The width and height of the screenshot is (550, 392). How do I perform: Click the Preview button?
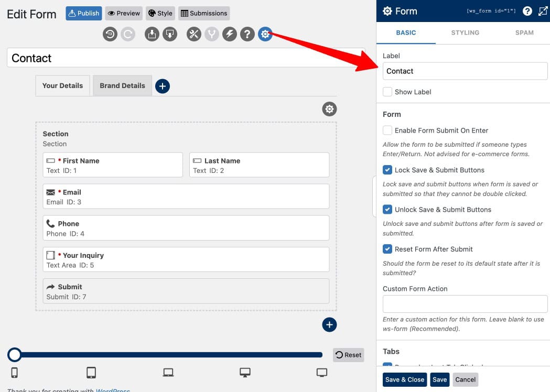(x=124, y=13)
